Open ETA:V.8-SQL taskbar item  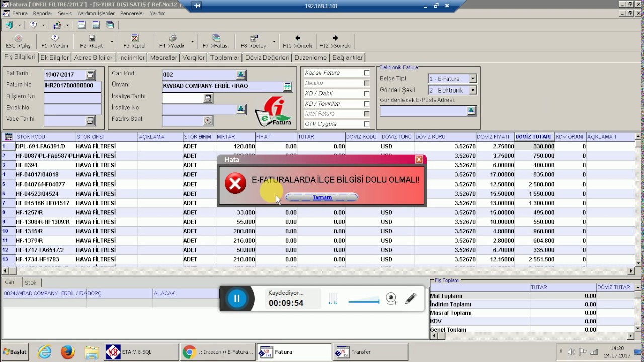(x=142, y=352)
